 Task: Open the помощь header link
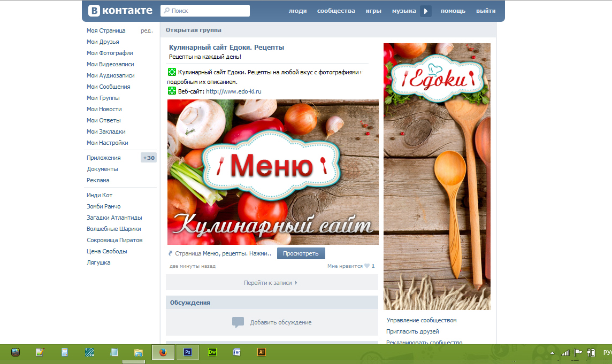point(453,11)
